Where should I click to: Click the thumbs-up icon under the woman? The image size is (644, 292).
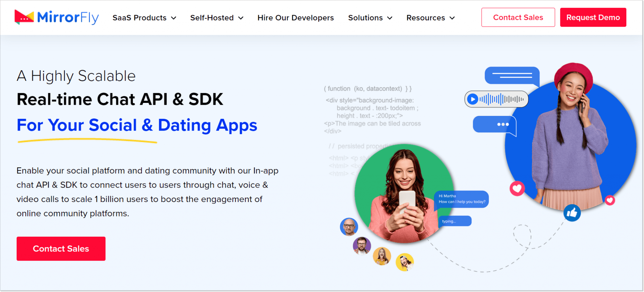click(x=572, y=213)
